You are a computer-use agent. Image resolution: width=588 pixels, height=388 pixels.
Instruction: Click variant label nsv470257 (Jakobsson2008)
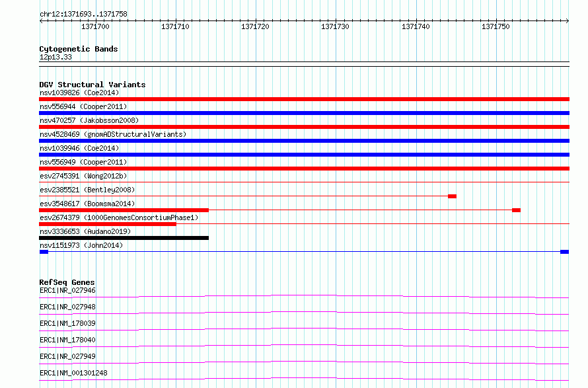click(89, 120)
